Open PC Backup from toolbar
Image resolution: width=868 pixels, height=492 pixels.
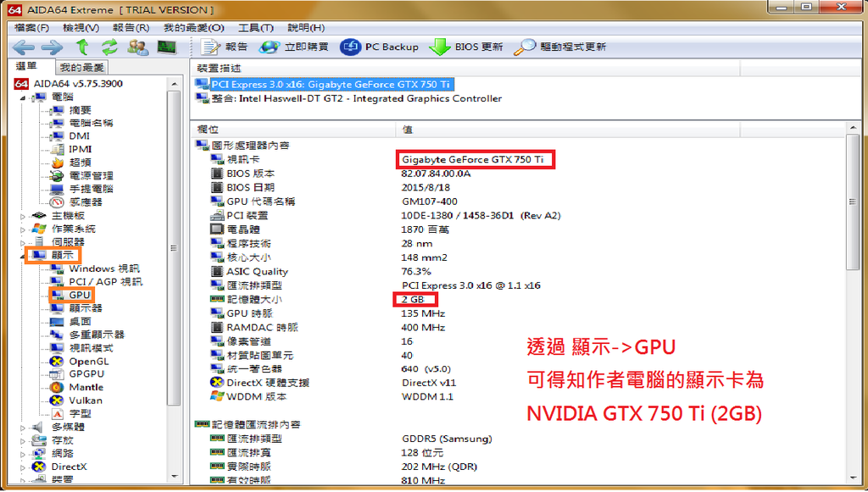379,47
